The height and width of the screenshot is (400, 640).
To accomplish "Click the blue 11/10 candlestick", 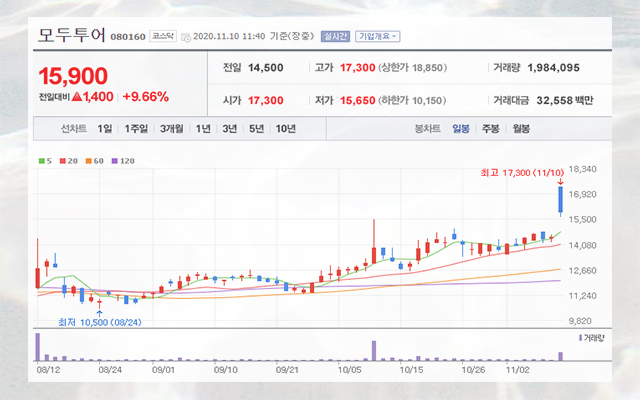I will (x=561, y=200).
